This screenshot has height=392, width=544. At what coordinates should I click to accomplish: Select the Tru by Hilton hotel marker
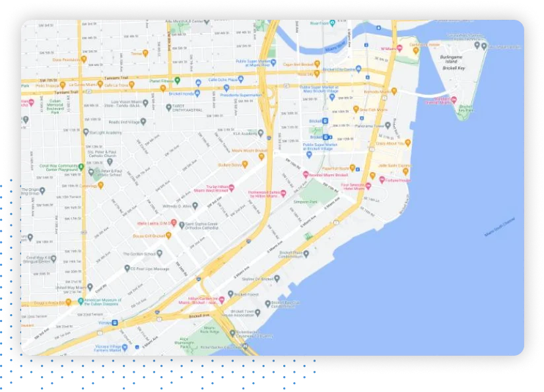pyautogui.click(x=230, y=189)
